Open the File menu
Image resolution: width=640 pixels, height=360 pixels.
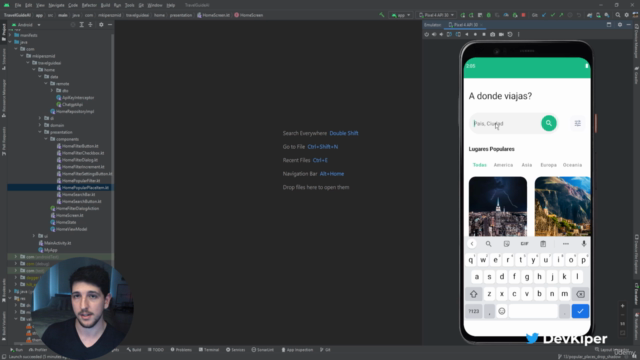pyautogui.click(x=18, y=5)
